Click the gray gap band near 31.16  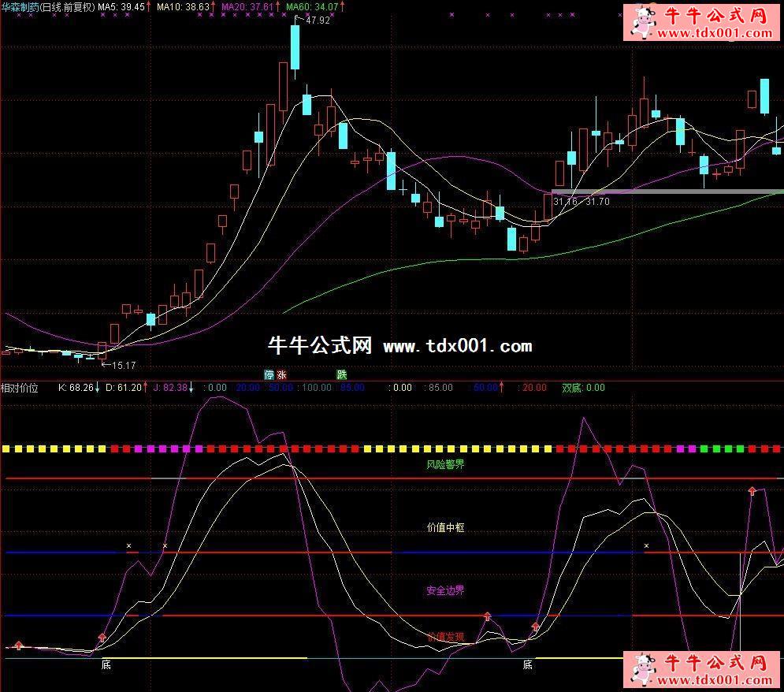pyautogui.click(x=667, y=192)
